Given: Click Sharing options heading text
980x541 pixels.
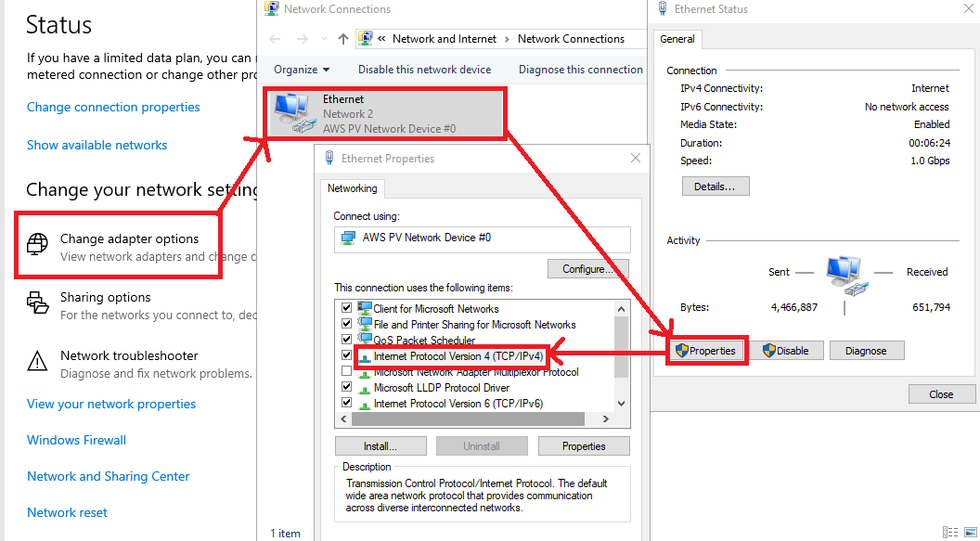Looking at the screenshot, I should click(106, 297).
